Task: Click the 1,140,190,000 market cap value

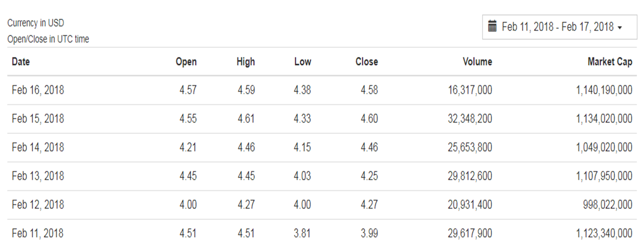Action: click(604, 90)
